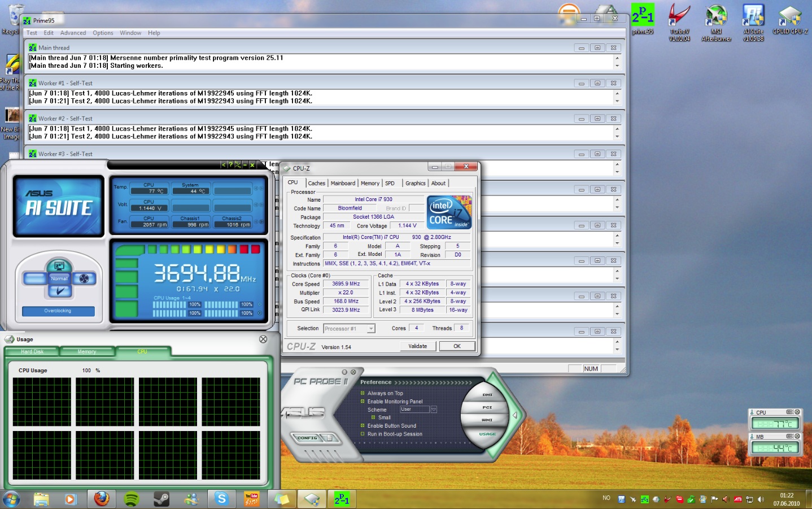Click the AI Suite fan icon button
The height and width of the screenshot is (509, 812).
point(84,279)
